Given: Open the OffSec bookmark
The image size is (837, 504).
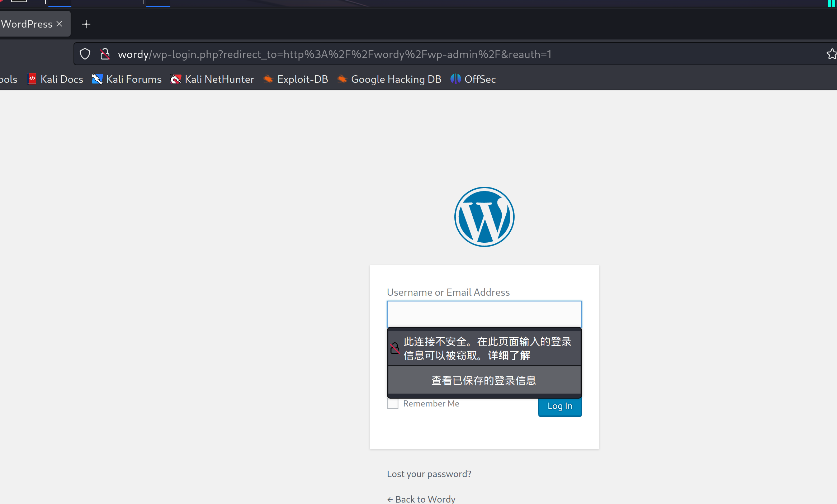Looking at the screenshot, I should [473, 79].
